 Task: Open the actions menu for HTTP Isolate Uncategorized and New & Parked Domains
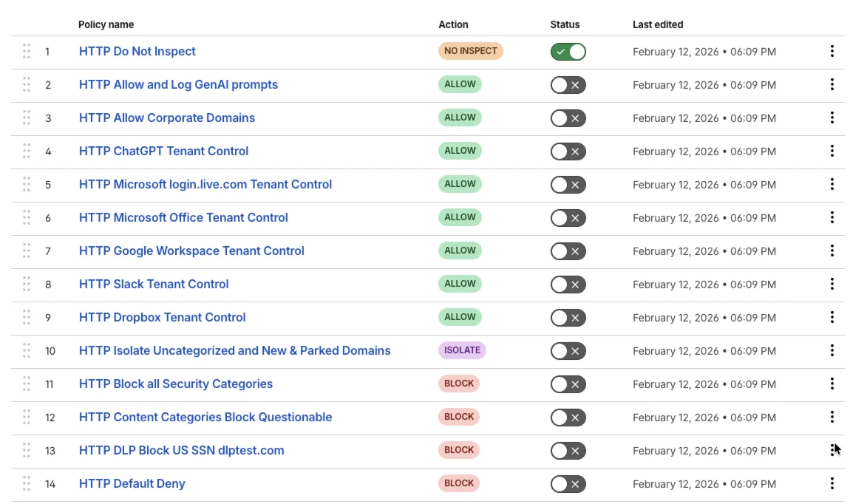pyautogui.click(x=832, y=350)
